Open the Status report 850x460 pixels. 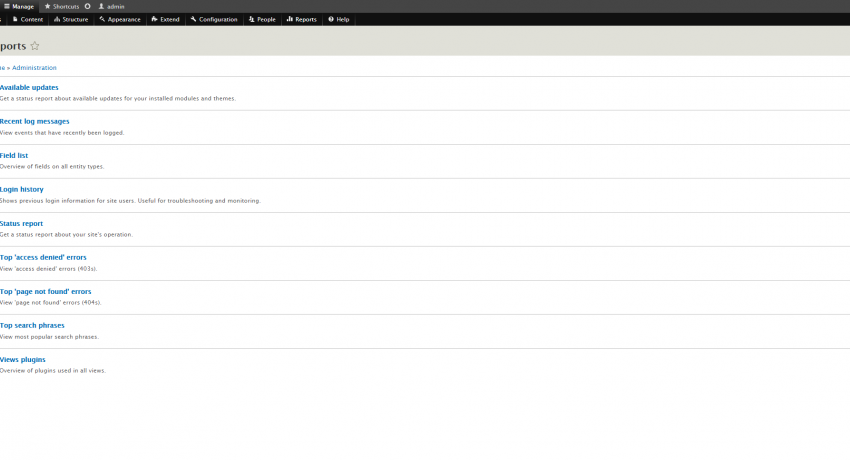point(21,223)
